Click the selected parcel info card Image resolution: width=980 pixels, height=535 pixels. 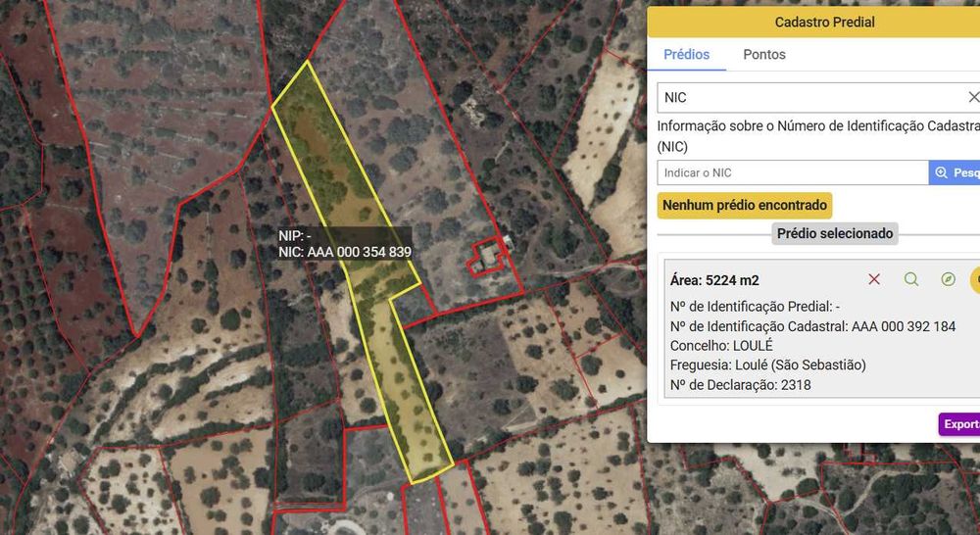822,328
